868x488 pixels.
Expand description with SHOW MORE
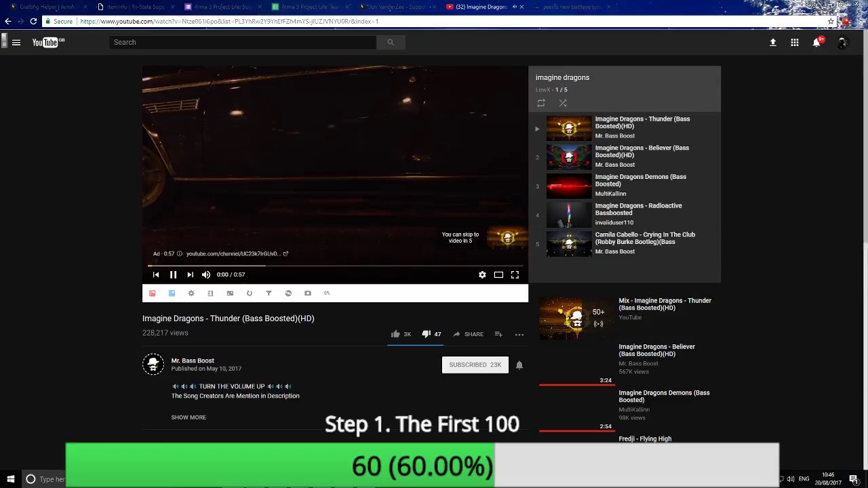pos(189,418)
